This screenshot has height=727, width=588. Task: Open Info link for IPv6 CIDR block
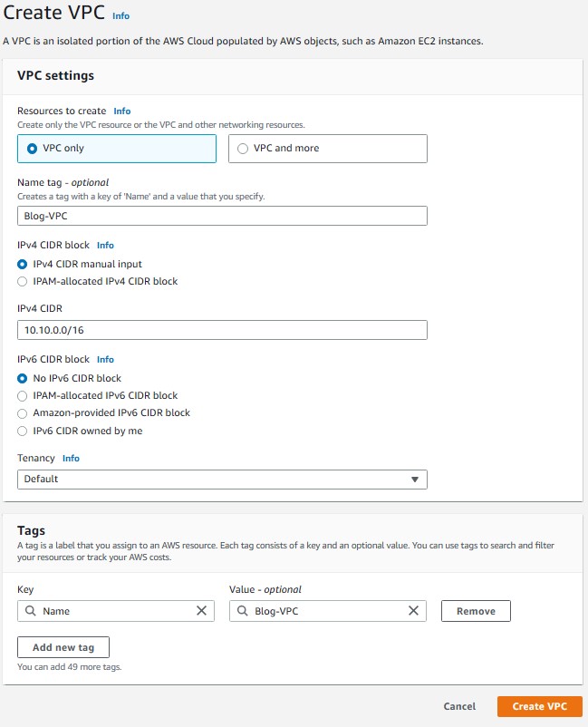(x=105, y=359)
